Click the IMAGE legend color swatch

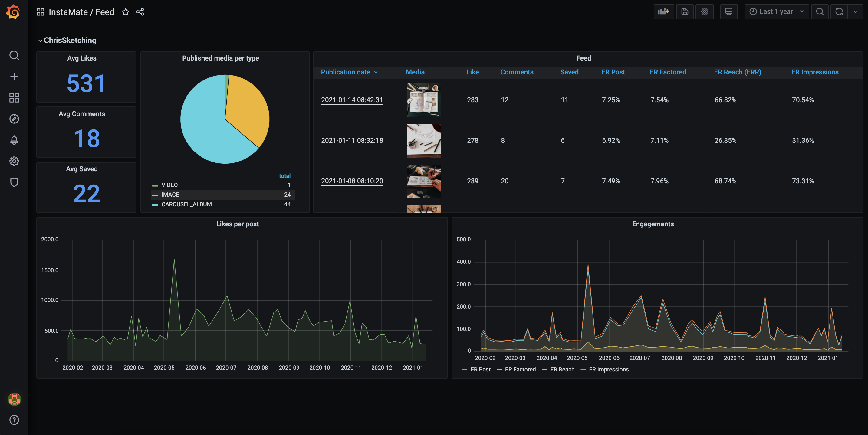pos(155,195)
